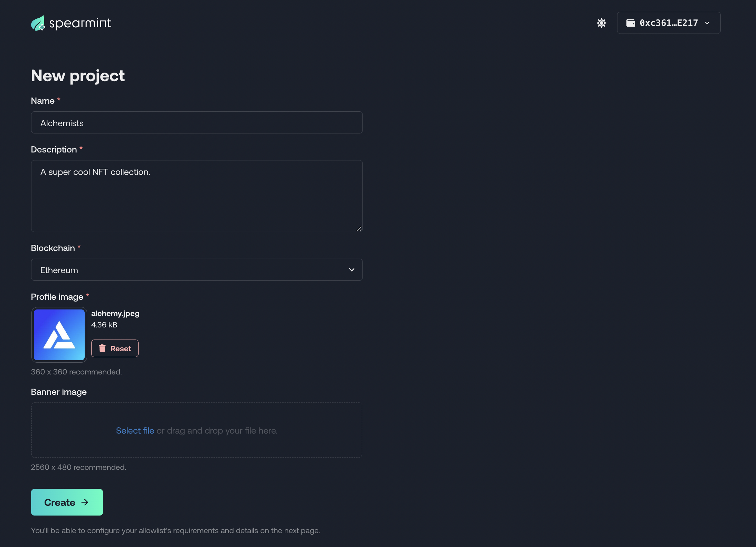Click inside the Description text area
Image resolution: width=756 pixels, height=547 pixels.
[x=197, y=196]
